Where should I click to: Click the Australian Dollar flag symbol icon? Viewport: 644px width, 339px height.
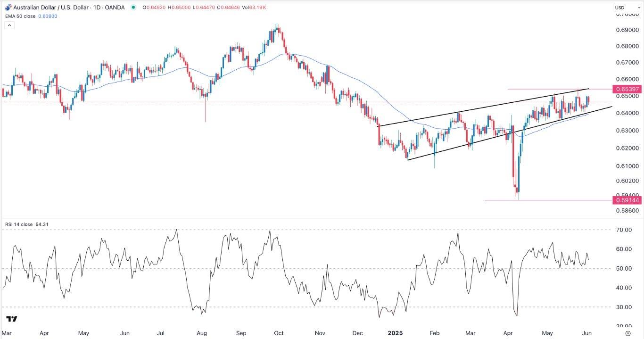[x=7, y=8]
